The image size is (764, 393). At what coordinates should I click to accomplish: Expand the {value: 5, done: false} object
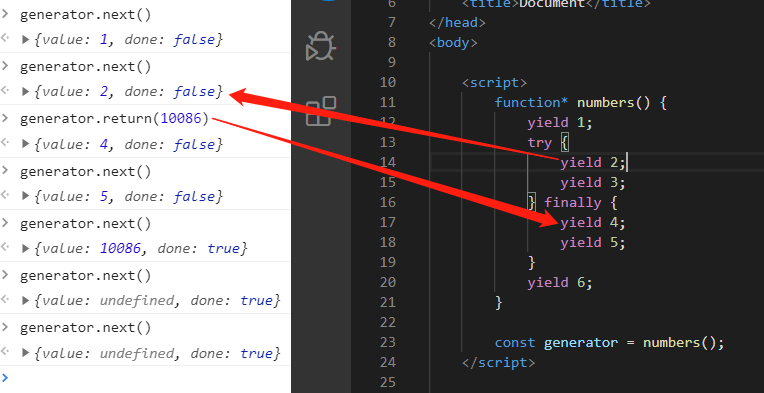[26, 196]
